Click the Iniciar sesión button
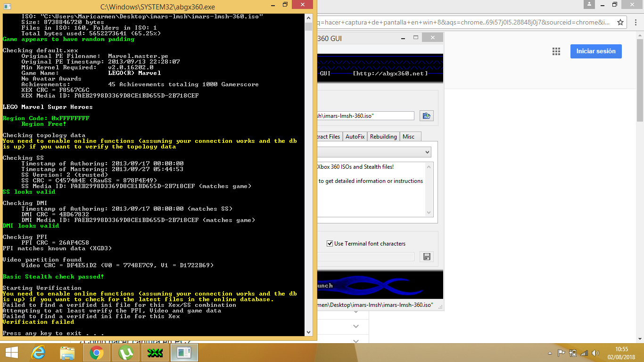The image size is (644, 362). click(596, 51)
